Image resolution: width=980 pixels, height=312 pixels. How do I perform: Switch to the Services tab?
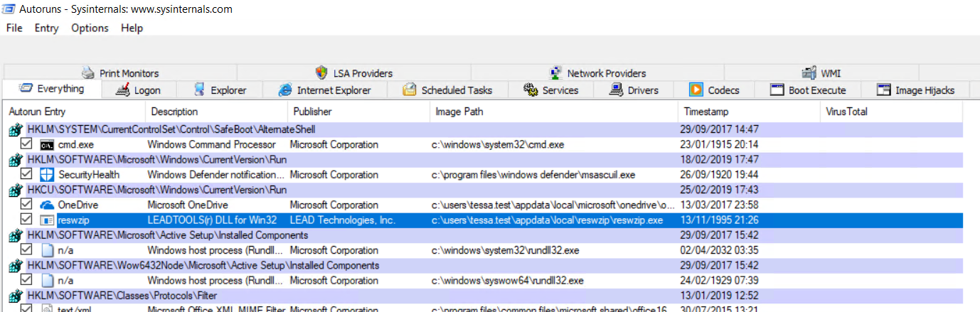coord(550,90)
